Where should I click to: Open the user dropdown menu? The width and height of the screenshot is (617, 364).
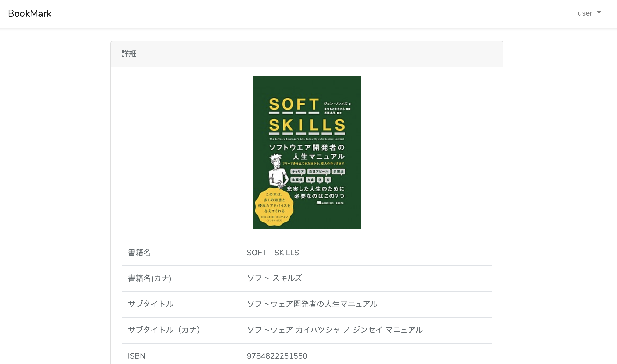pos(585,13)
